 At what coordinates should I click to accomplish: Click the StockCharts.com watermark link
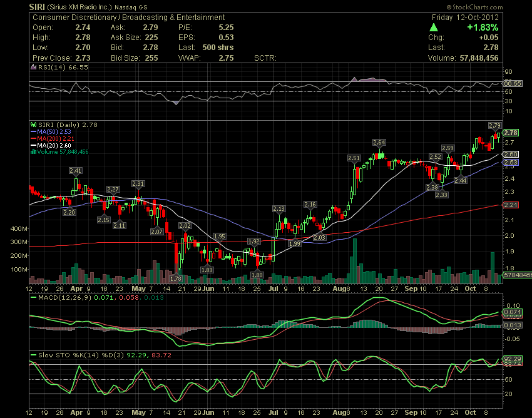coord(474,7)
